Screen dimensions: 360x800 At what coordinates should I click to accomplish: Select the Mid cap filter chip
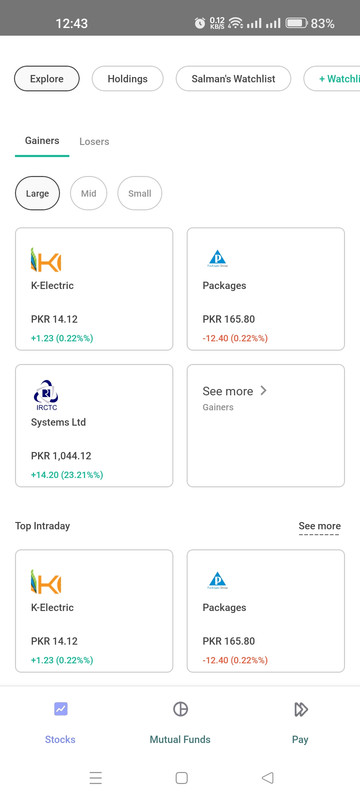pos(89,193)
